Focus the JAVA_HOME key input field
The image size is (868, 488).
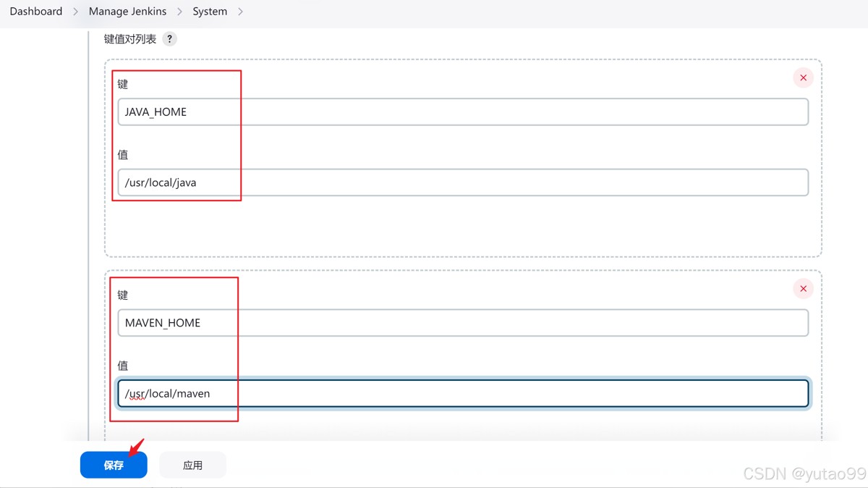coord(463,112)
